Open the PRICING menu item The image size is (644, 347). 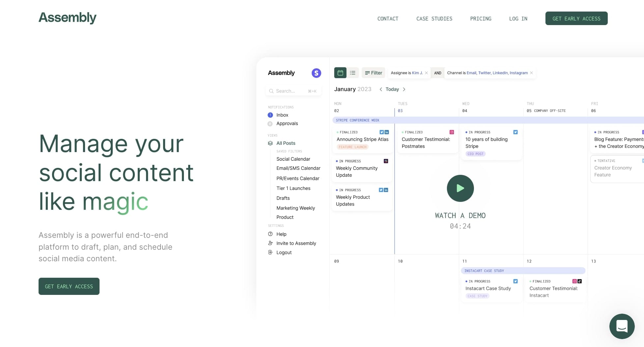pos(481,18)
